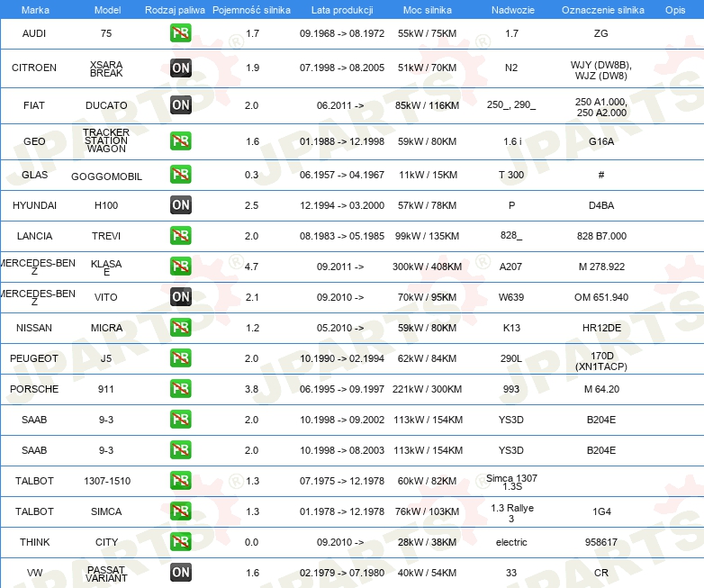704x588 pixels.
Task: Click the TREVI model cell
Action: [106, 236]
